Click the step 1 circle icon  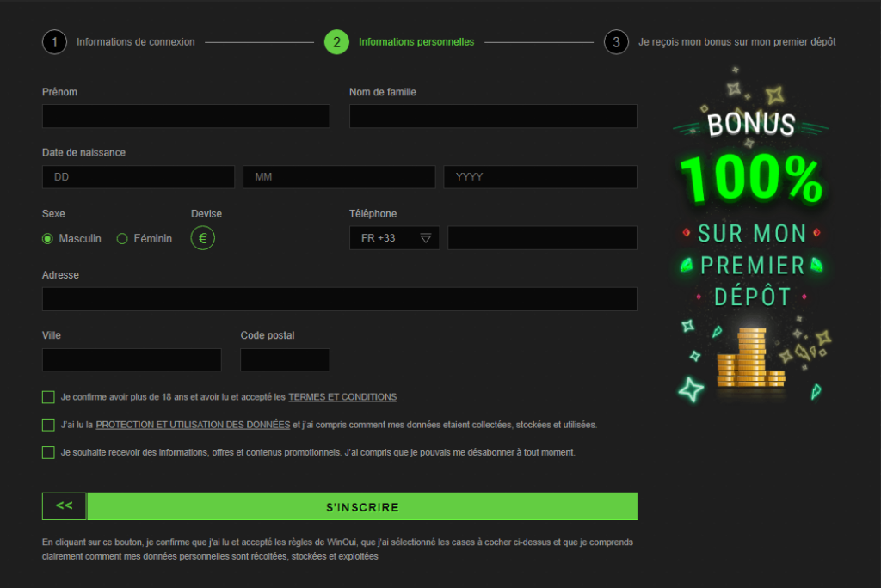tap(53, 41)
